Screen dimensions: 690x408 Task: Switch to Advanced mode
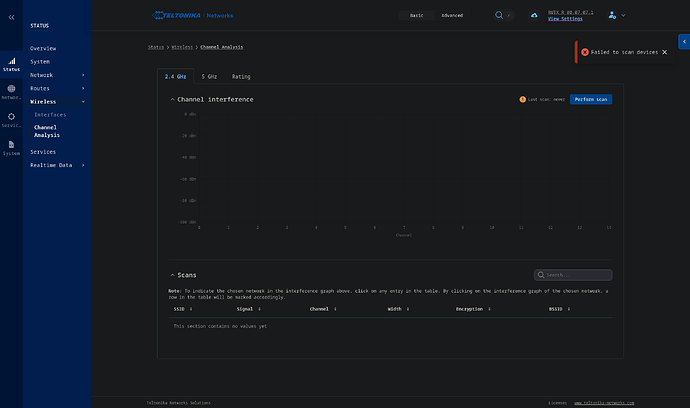pyautogui.click(x=452, y=15)
